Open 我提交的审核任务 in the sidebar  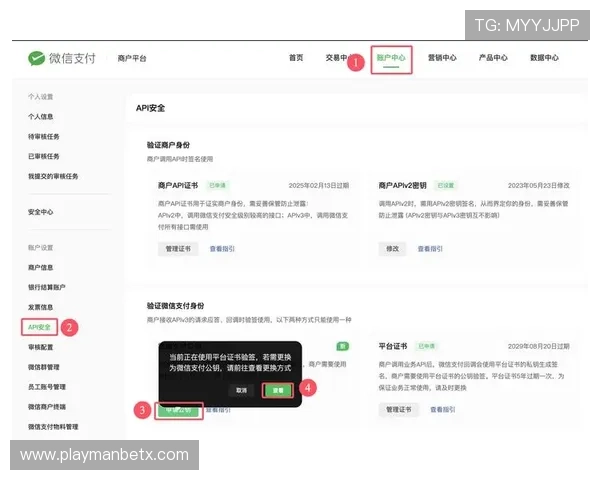click(x=53, y=176)
